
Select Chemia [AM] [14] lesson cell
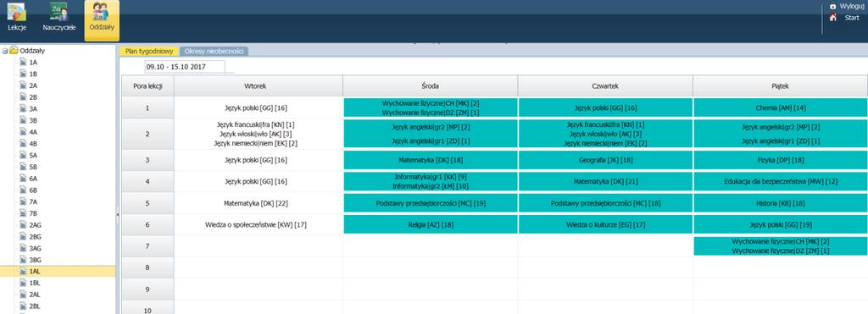tap(781, 107)
